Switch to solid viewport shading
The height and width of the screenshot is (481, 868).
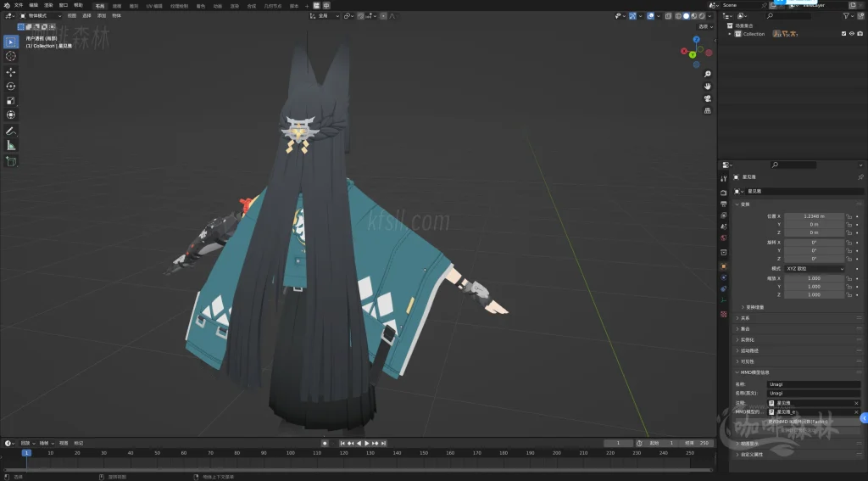(686, 16)
